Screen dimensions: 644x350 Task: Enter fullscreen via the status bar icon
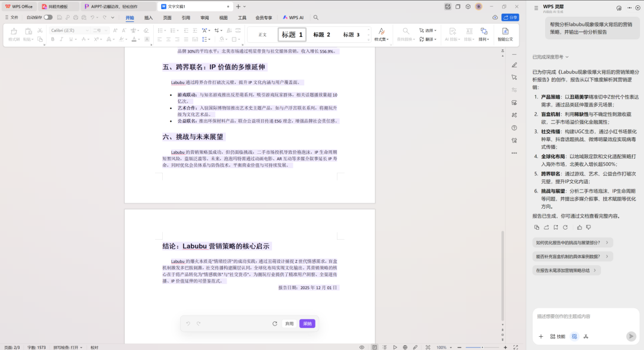[x=516, y=346]
